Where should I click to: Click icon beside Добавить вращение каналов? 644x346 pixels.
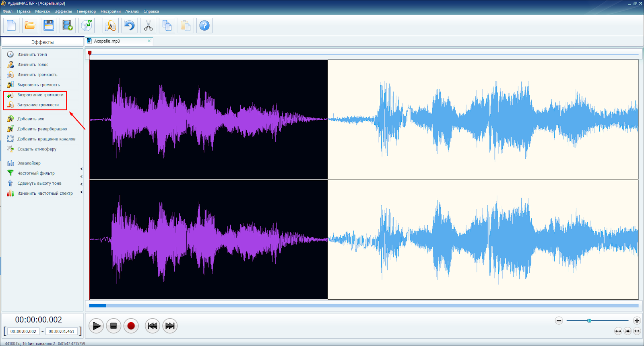pyautogui.click(x=10, y=139)
